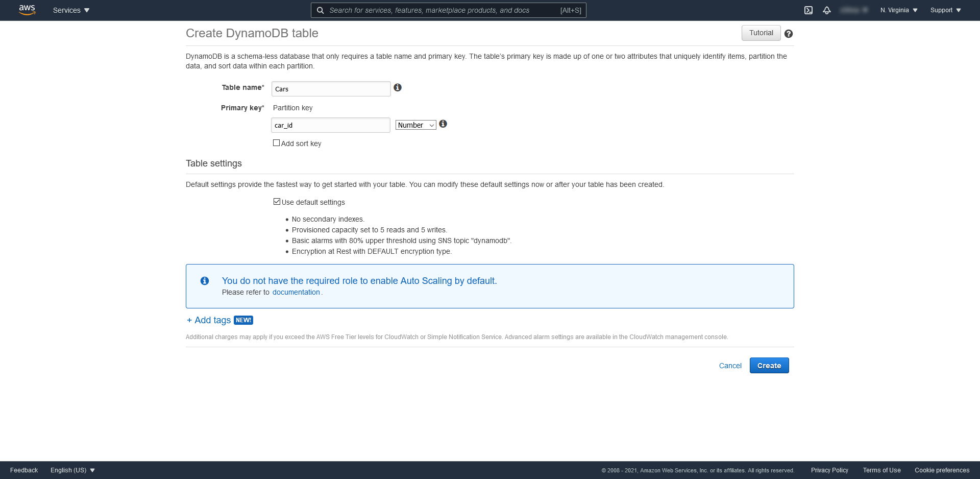The height and width of the screenshot is (479, 980).
Task: Open the CloudShell terminal icon
Action: tap(808, 10)
